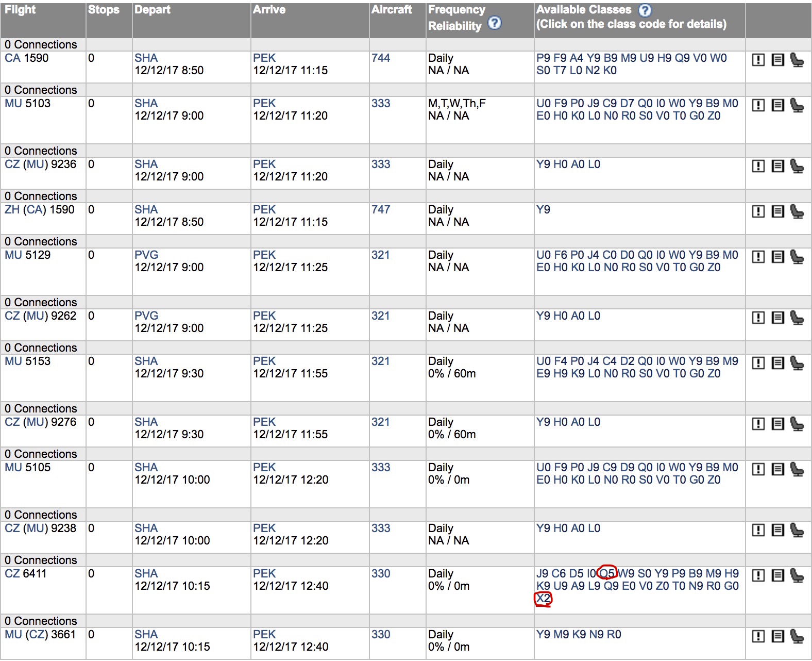This screenshot has width=812, height=661.
Task: Click class code Q5 for CZ 6411
Action: [x=607, y=574]
